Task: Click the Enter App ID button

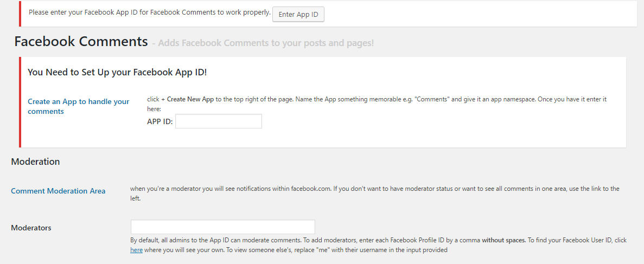Action: pyautogui.click(x=298, y=14)
